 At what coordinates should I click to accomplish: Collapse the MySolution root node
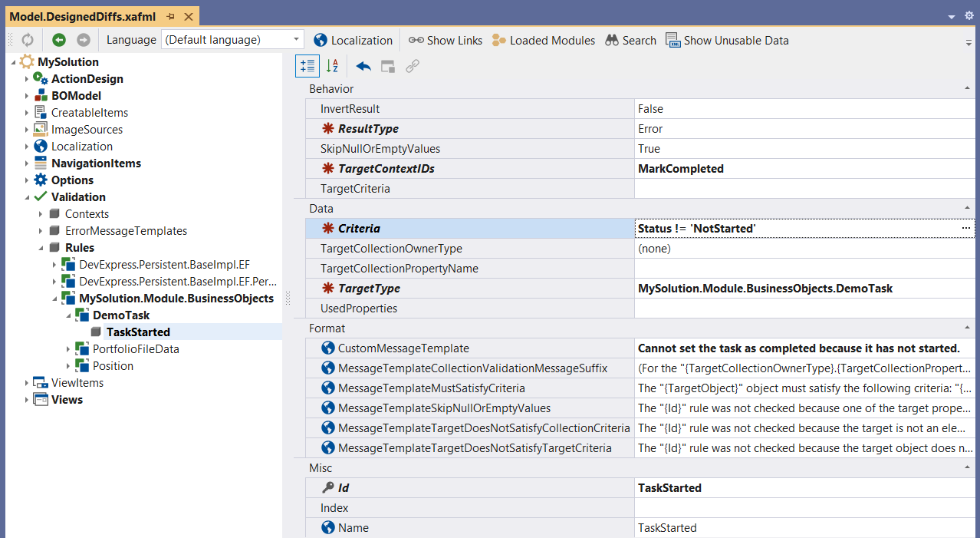click(12, 62)
